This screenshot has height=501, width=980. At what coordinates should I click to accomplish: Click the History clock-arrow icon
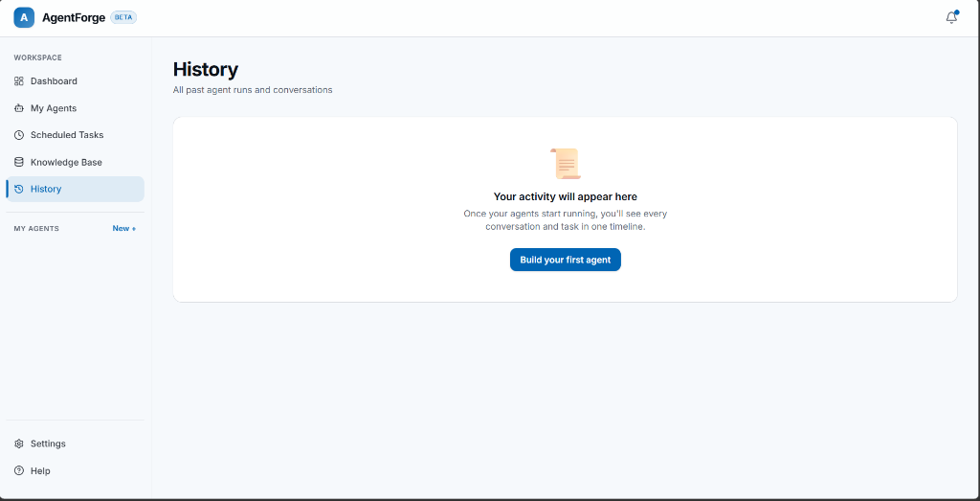tap(19, 189)
